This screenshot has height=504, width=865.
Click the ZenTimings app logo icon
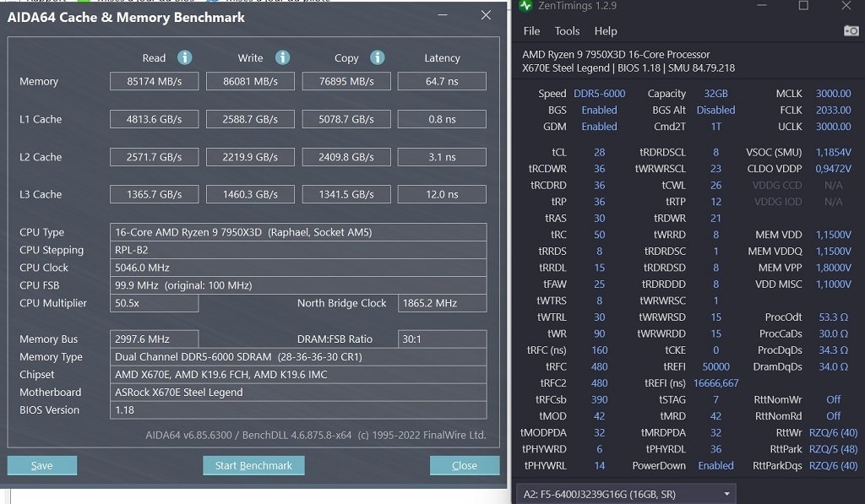click(526, 6)
